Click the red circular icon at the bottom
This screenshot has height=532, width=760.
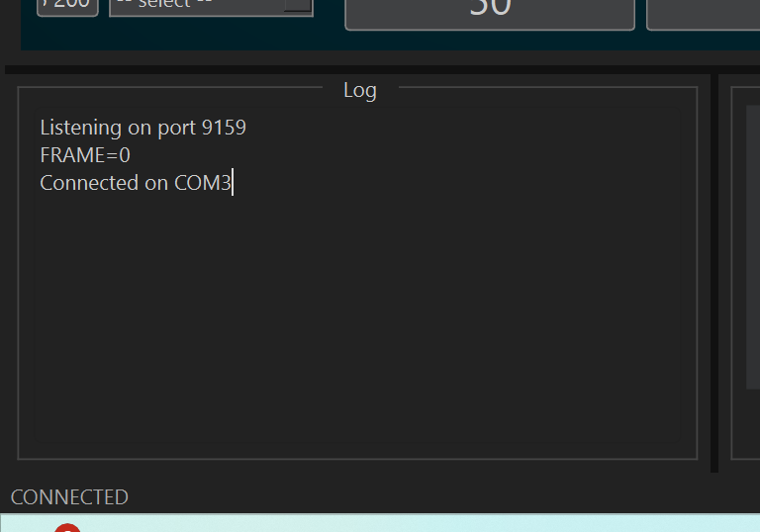tap(67, 528)
